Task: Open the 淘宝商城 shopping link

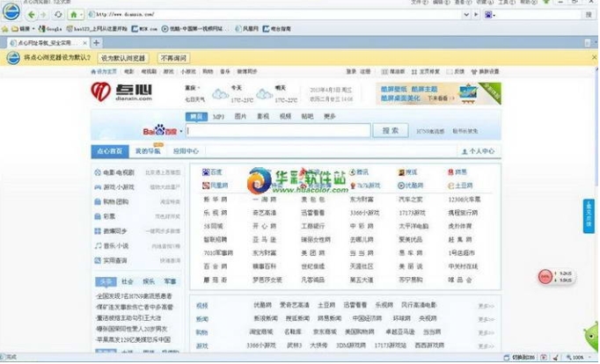Action: [x=261, y=331]
